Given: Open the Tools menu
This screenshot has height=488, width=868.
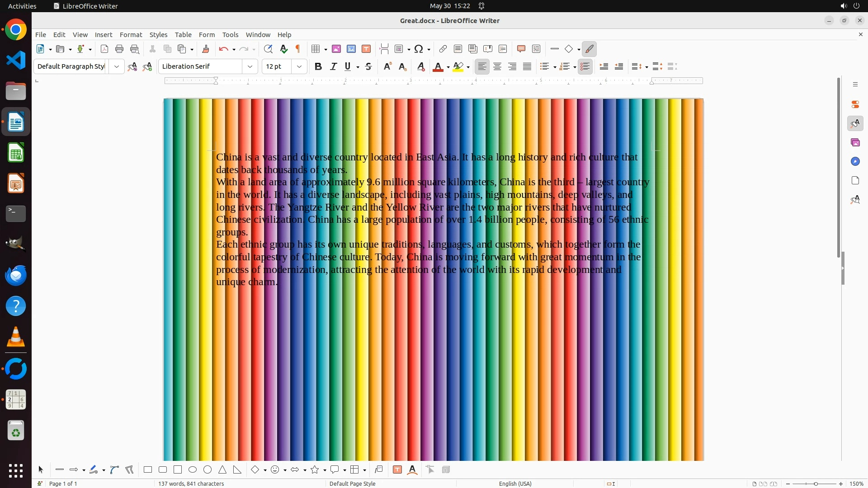Looking at the screenshot, I should [230, 35].
